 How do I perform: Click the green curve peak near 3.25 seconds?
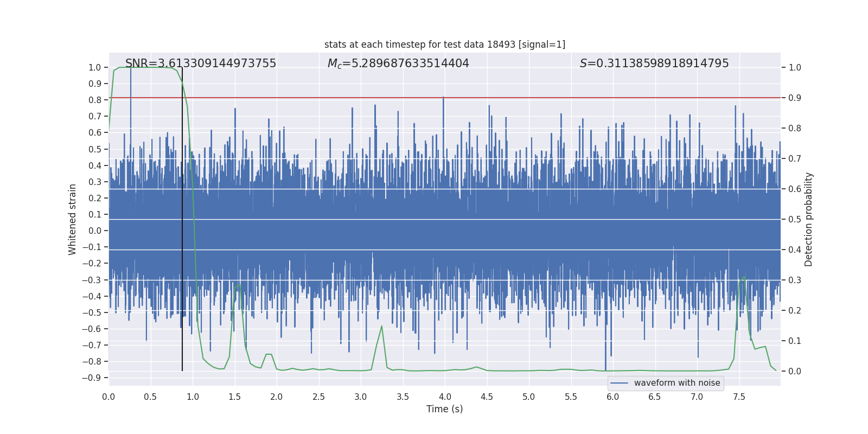[382, 327]
